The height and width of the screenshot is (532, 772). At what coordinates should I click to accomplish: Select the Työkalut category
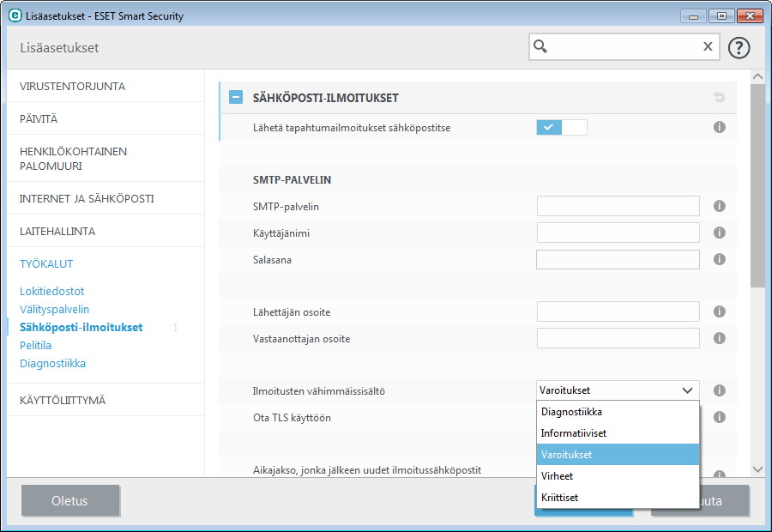coord(46,264)
